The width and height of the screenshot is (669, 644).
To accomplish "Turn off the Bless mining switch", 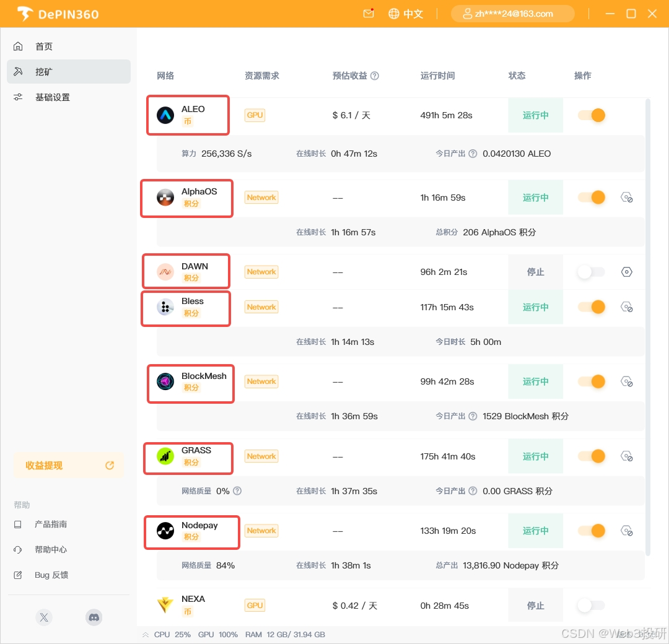I will click(592, 307).
